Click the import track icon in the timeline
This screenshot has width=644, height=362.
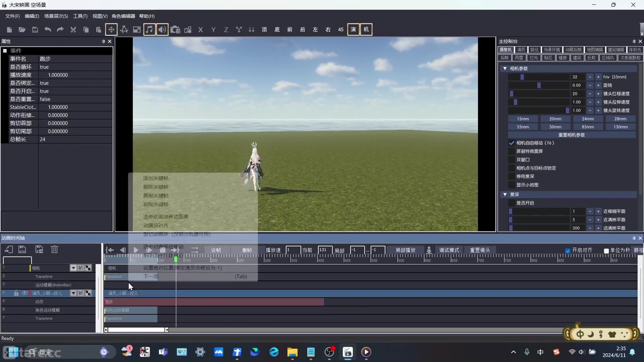click(x=9, y=249)
